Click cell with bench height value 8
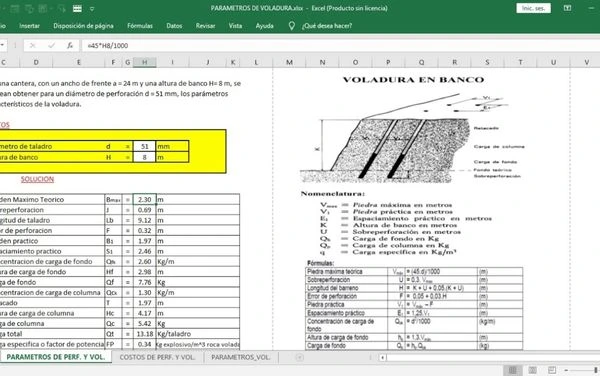 point(144,157)
